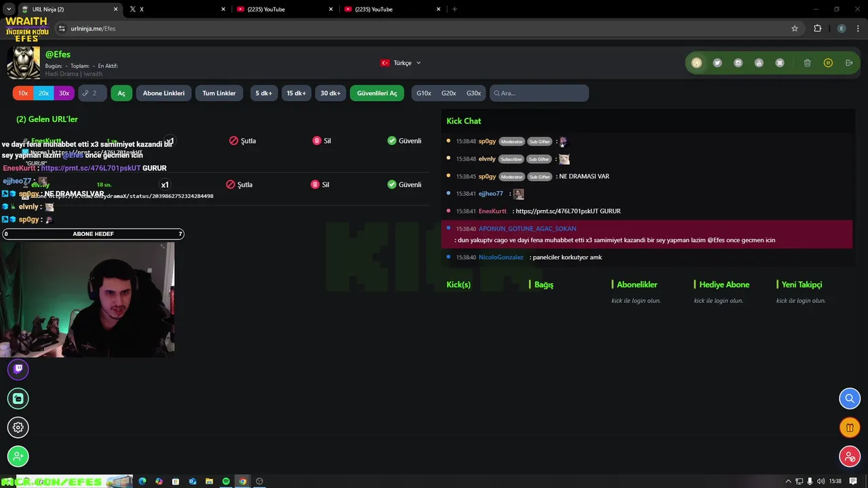Pause incoming links with the yellow pause icon
Viewport: 868px width, 488px height.
pos(828,63)
